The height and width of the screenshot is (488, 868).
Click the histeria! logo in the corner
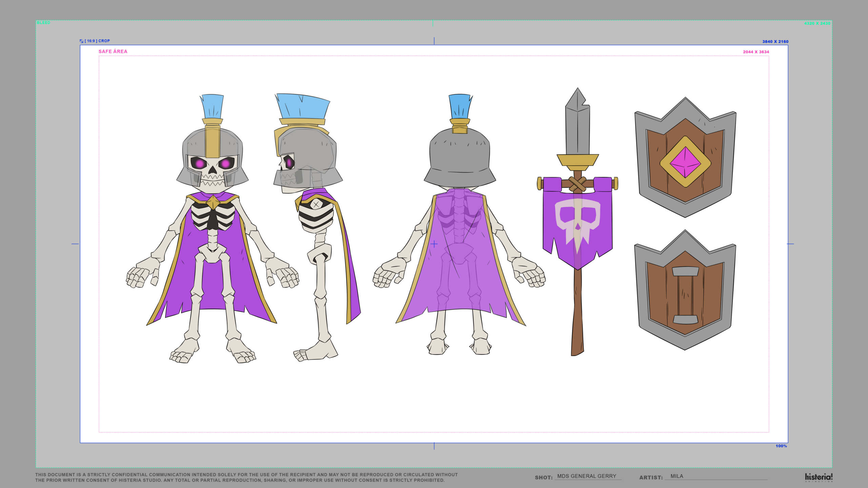pyautogui.click(x=818, y=477)
